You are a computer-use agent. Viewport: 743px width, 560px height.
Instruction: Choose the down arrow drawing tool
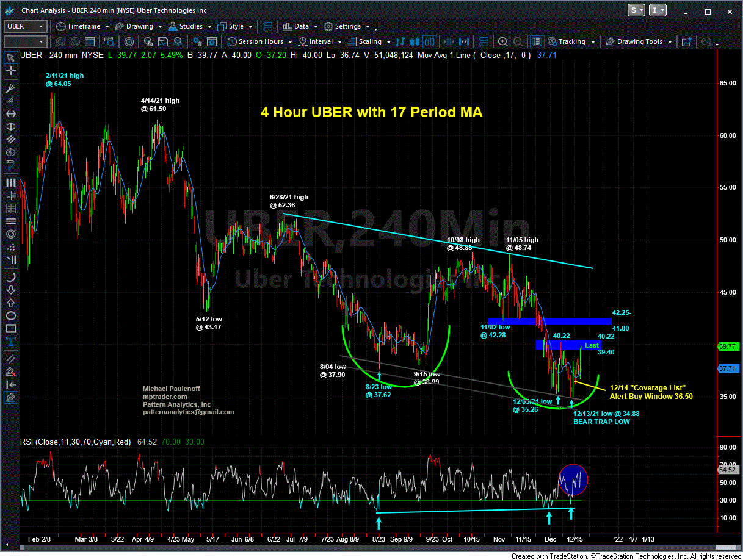pos(10,290)
